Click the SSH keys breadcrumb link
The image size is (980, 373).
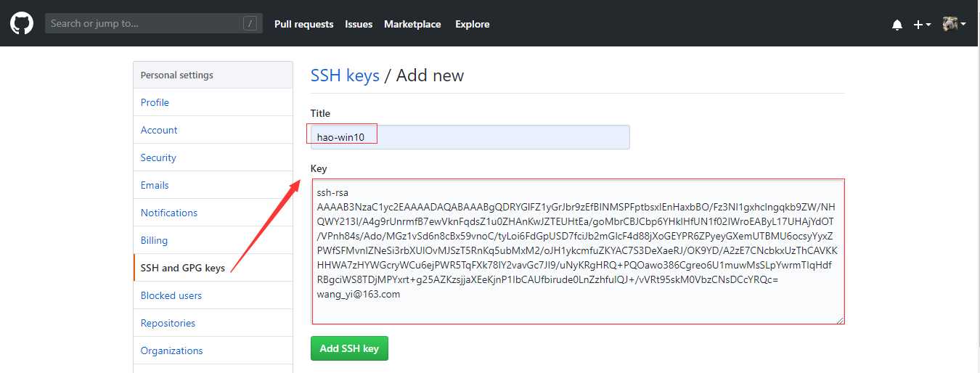coord(345,75)
